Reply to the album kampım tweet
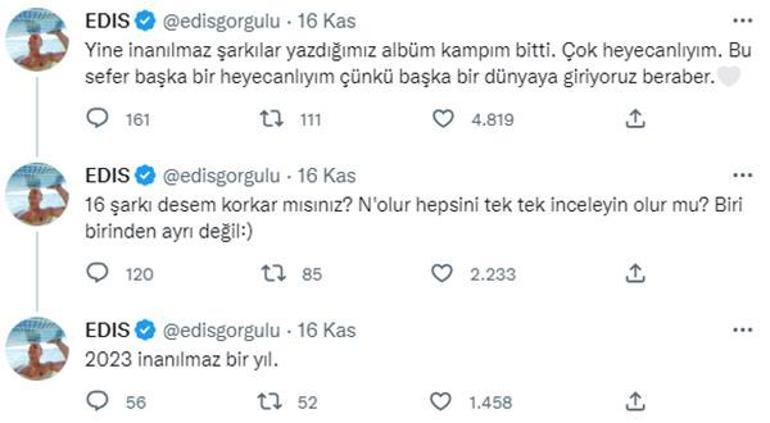This screenshot has height=423, width=770. (97, 119)
